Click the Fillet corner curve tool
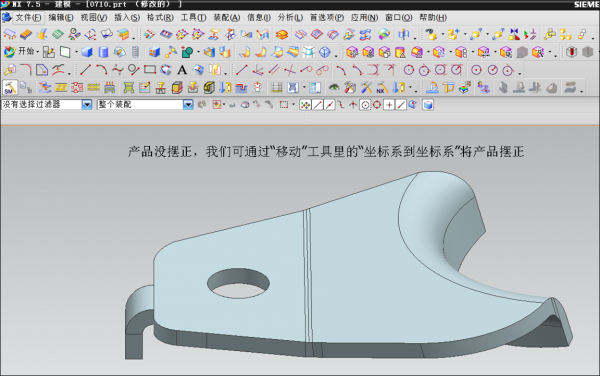 tap(26, 70)
